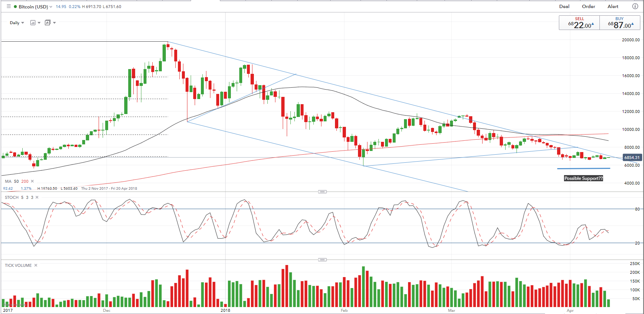The image size is (644, 314).
Task: Remove the STOCH indicator panel
Action: pyautogui.click(x=37, y=197)
